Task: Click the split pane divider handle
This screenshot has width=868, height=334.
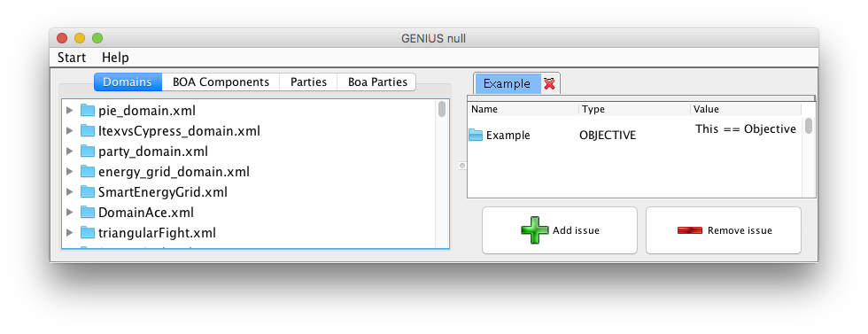Action: coord(462,165)
